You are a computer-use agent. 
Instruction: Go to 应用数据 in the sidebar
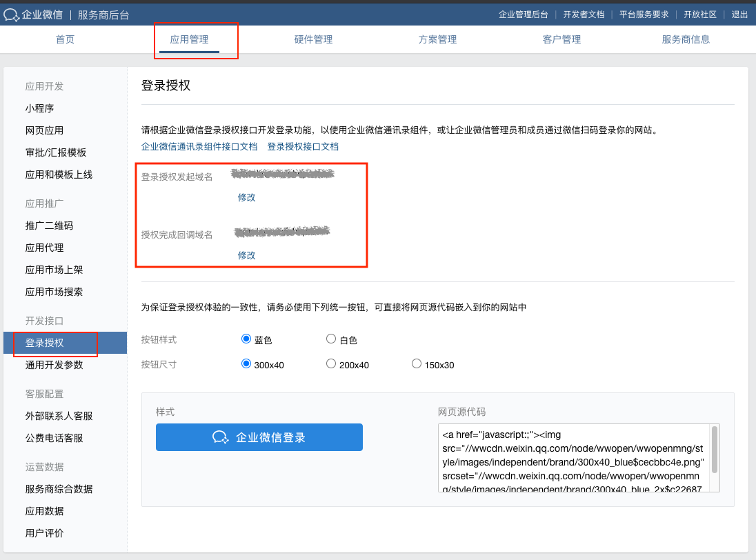point(44,511)
